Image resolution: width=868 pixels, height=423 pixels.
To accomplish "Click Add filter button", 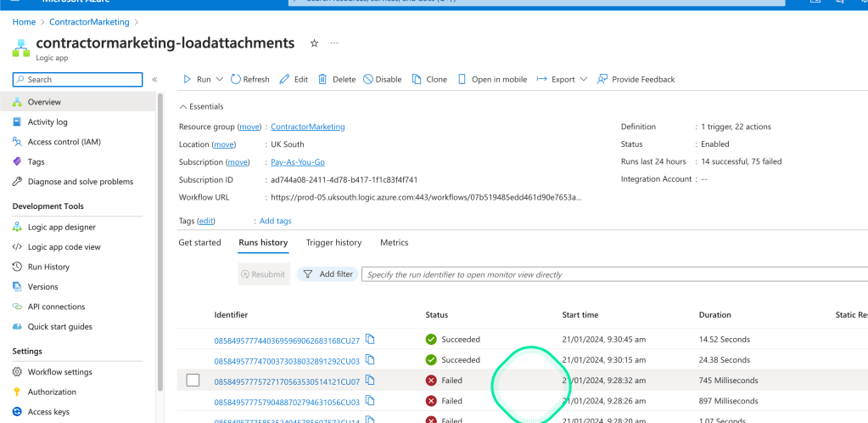I will [328, 274].
